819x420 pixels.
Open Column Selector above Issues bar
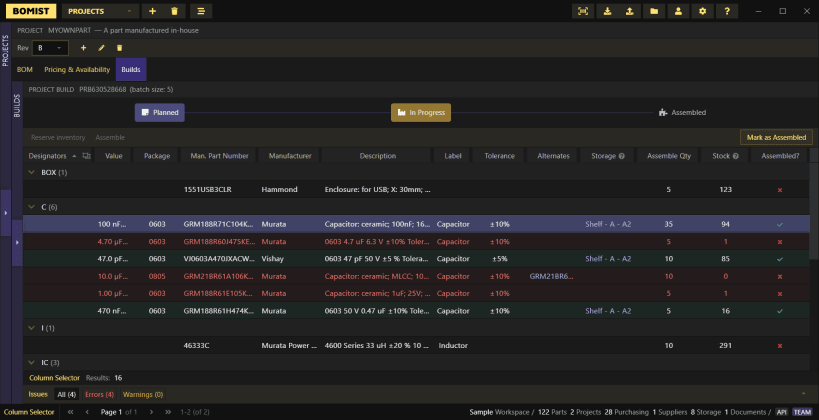click(x=54, y=378)
